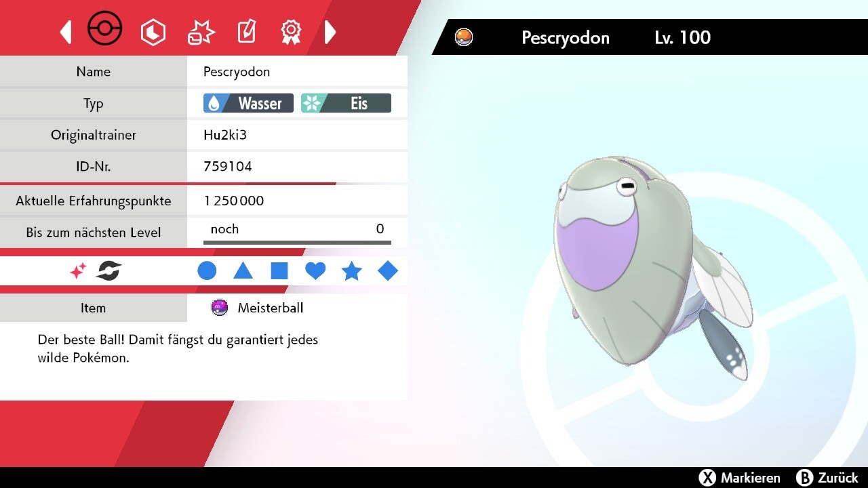Screen dimensions: 868x488
Task: Click the Name field value Pescryodon
Action: click(237, 72)
